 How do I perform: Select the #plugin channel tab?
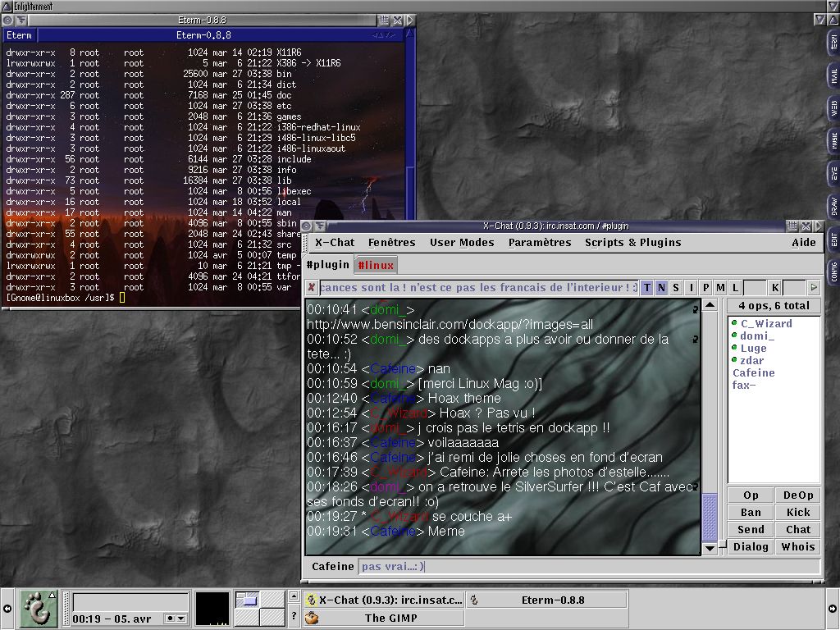(327, 265)
